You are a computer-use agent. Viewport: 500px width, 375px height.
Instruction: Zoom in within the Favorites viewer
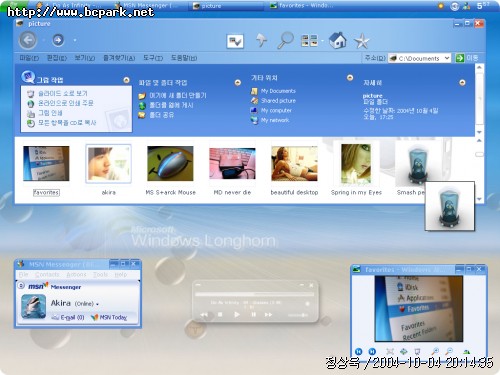click(x=435, y=351)
